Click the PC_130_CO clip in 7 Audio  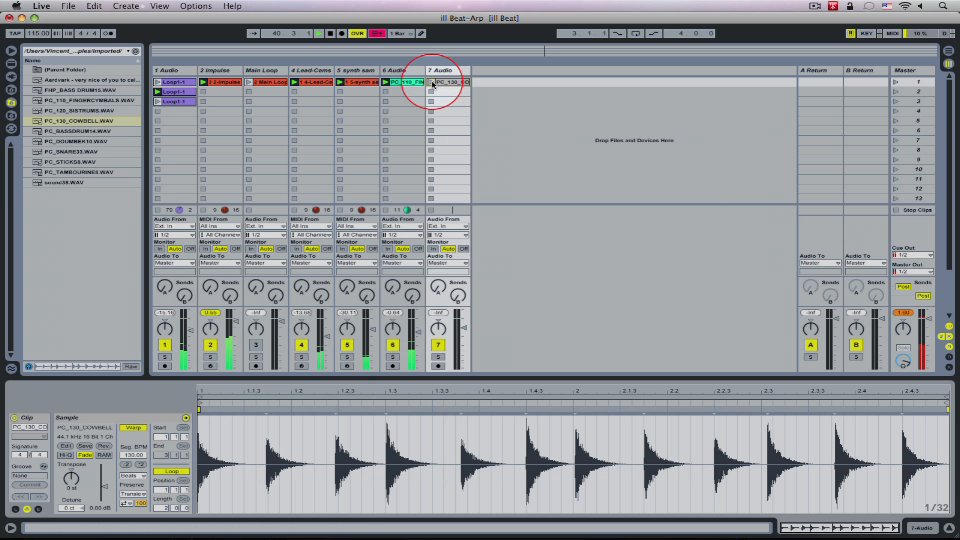tap(452, 81)
